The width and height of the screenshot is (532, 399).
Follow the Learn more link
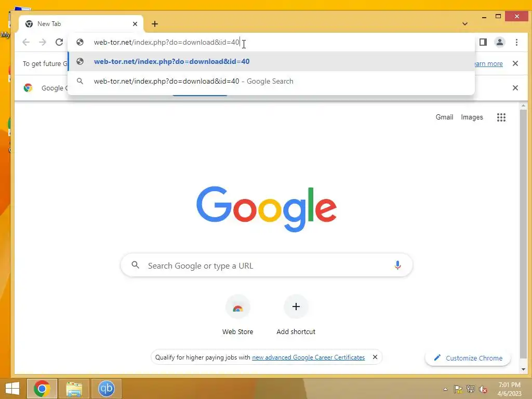488,63
